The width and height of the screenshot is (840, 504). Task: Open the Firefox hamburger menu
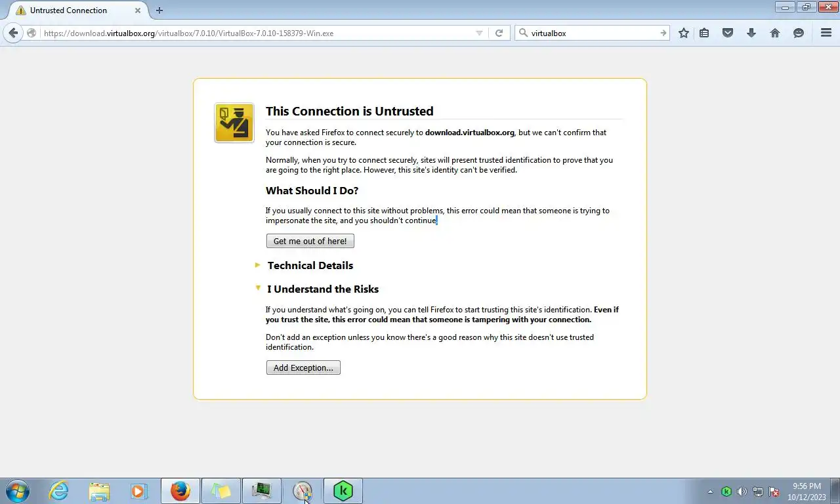point(826,33)
